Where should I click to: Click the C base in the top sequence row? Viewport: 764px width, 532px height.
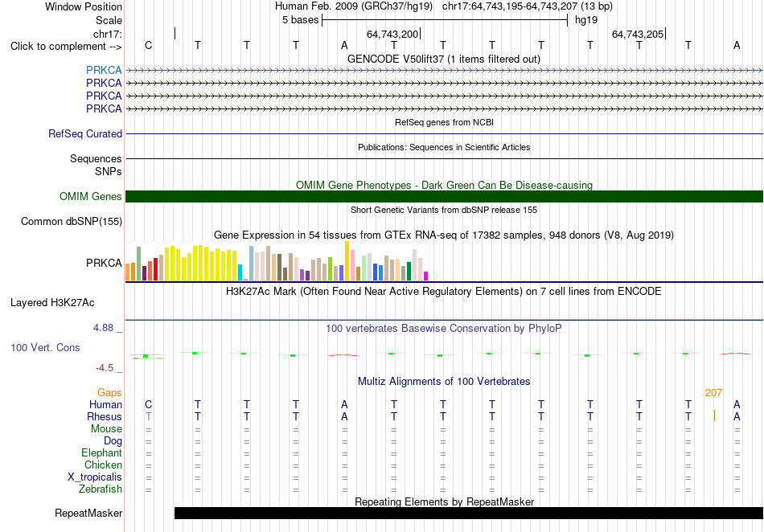149,45
